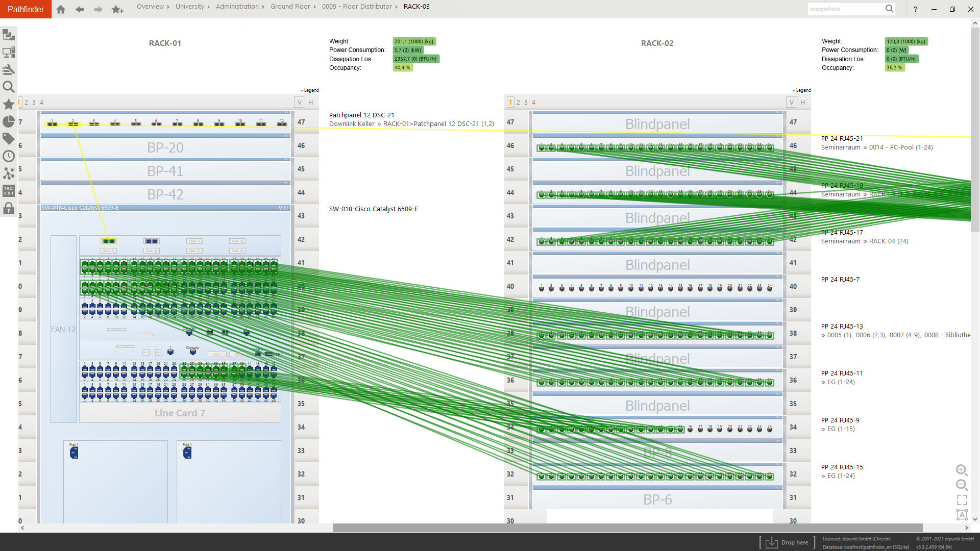Zoom in using the magnifier-plus icon
This screenshot has width=980, height=551.
tap(962, 470)
